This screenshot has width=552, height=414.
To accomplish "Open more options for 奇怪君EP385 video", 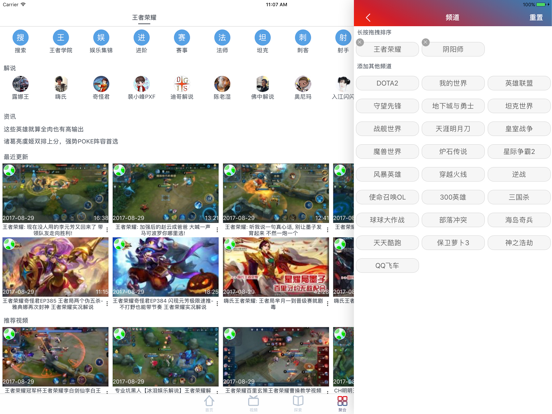I will tap(107, 303).
